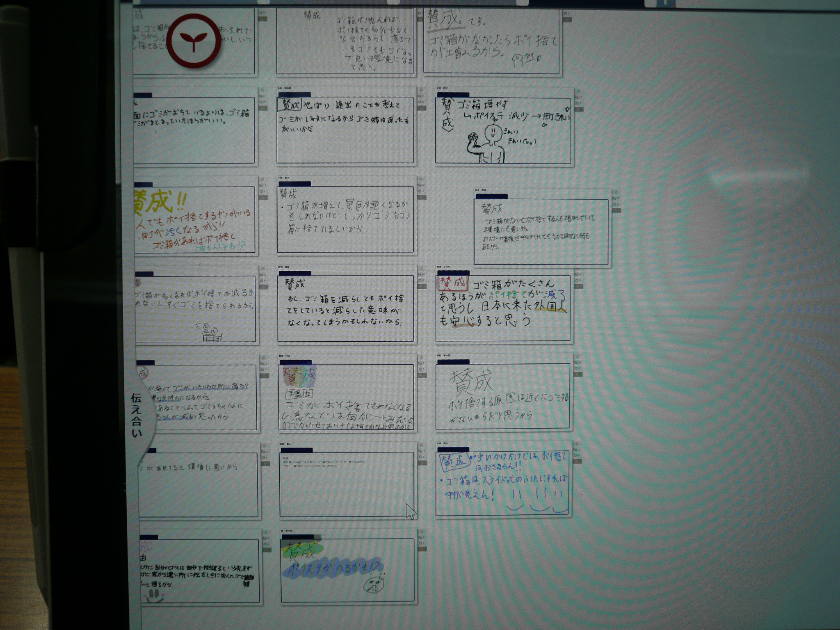Screen dimensions: 840x630
Task: Click gray marker button beside やっぱり遠出 card
Action: pyautogui.click(x=421, y=108)
